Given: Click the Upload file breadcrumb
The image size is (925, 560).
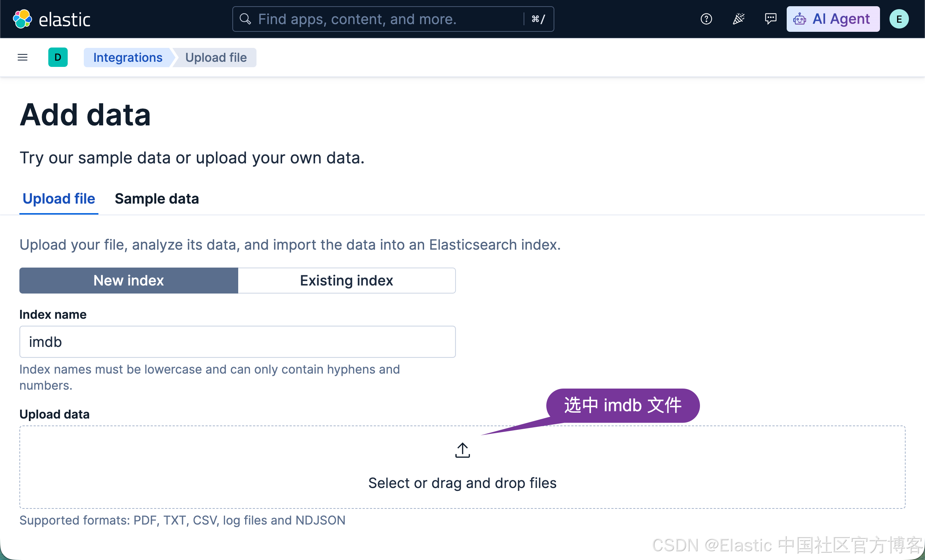Looking at the screenshot, I should pyautogui.click(x=216, y=57).
